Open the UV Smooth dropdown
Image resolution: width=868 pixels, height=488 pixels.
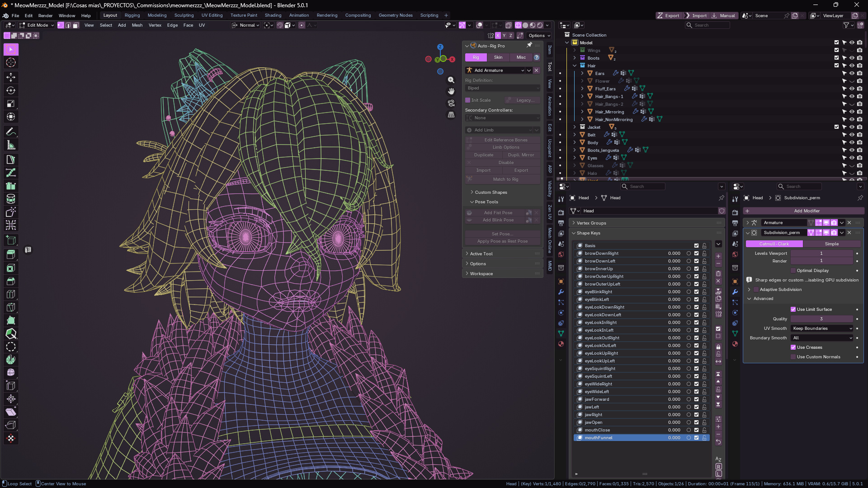click(822, 328)
